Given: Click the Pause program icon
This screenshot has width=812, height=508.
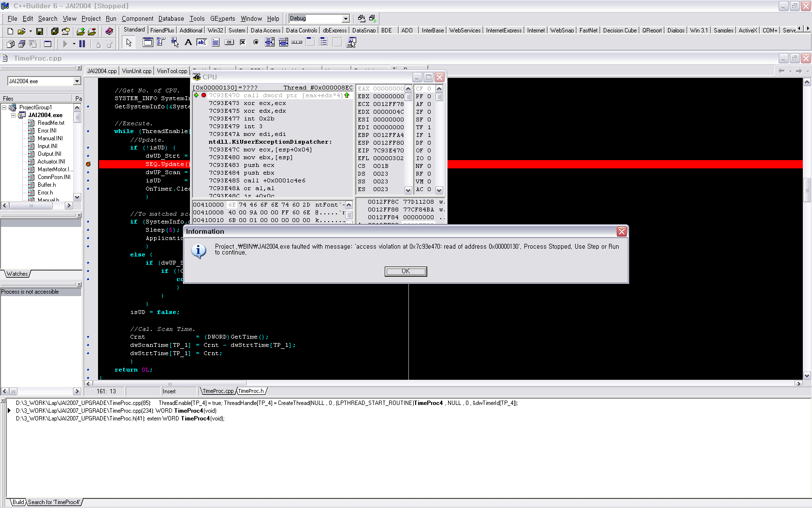Looking at the screenshot, I should tap(82, 44).
